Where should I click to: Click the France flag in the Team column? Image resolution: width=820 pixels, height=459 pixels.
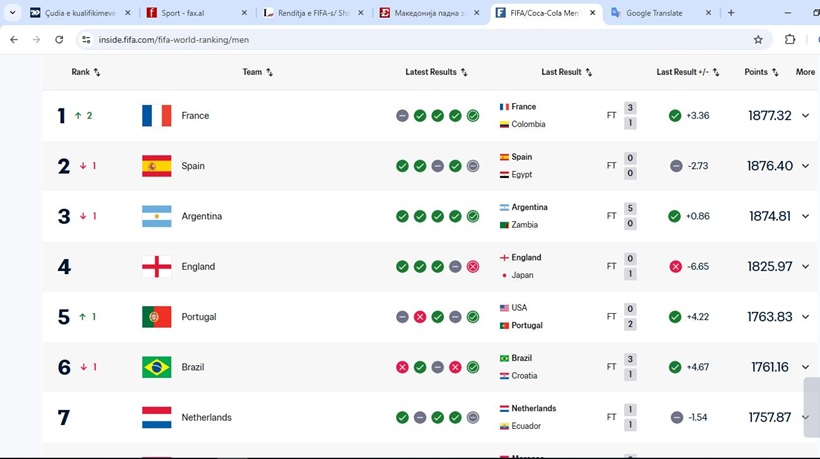[x=156, y=116]
